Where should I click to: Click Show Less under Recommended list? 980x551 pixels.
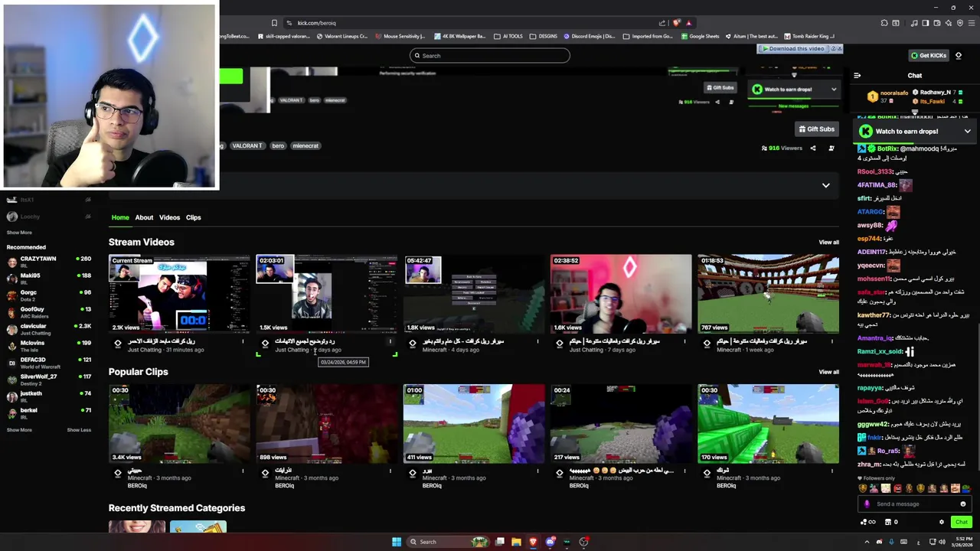(79, 430)
